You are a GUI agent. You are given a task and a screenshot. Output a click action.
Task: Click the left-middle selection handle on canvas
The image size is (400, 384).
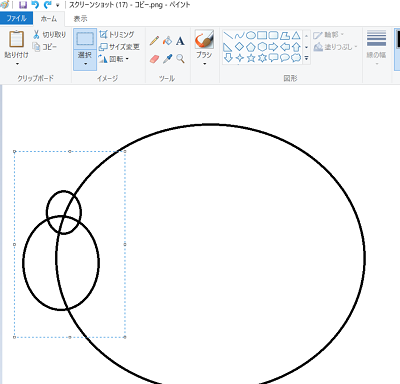(14, 244)
